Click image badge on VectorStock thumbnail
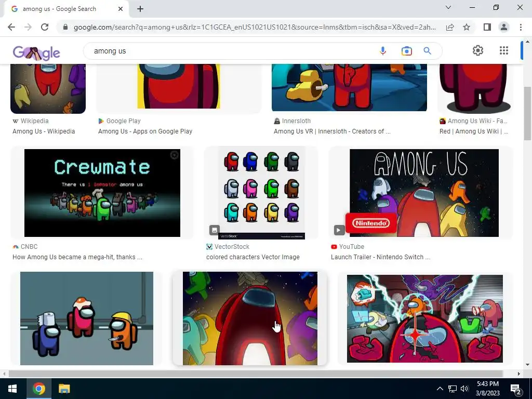 point(215,230)
